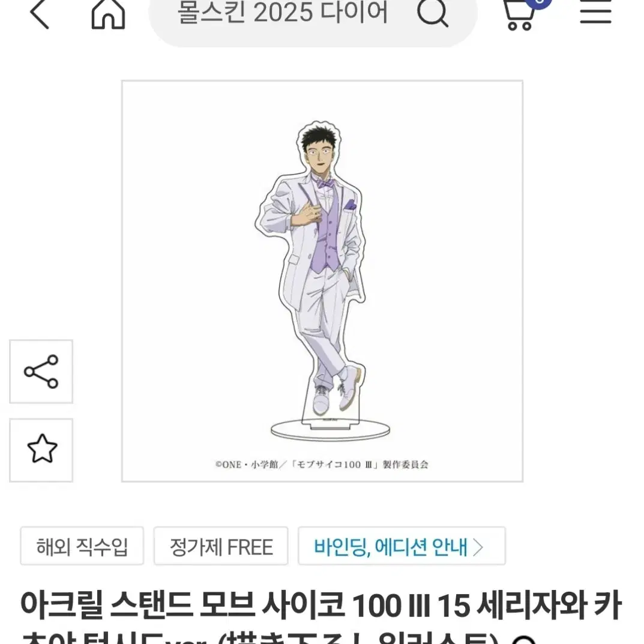The width and height of the screenshot is (644, 644).
Task: Open the home page icon
Action: coord(108,14)
